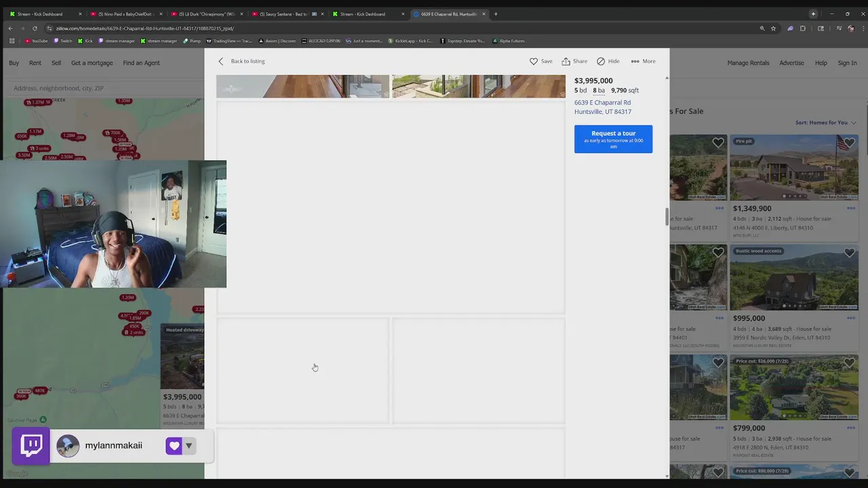Favorite the $1,349,900 home with its heart
Viewport: 868px width, 488px height.
point(849,143)
